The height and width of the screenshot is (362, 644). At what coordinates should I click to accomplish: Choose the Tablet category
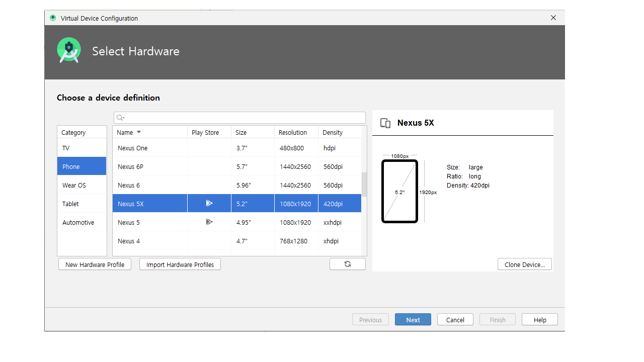coord(70,204)
